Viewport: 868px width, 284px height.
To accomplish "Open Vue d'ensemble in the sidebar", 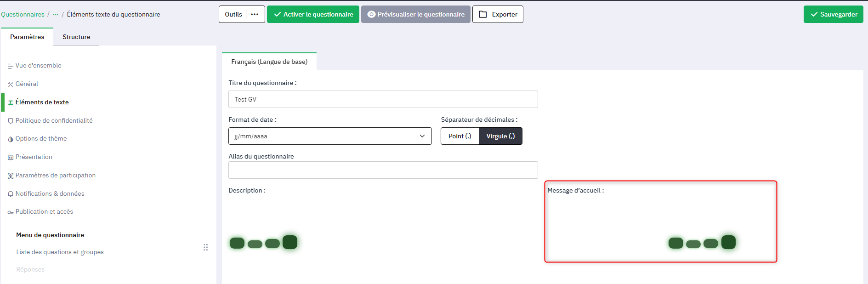I will [39, 65].
